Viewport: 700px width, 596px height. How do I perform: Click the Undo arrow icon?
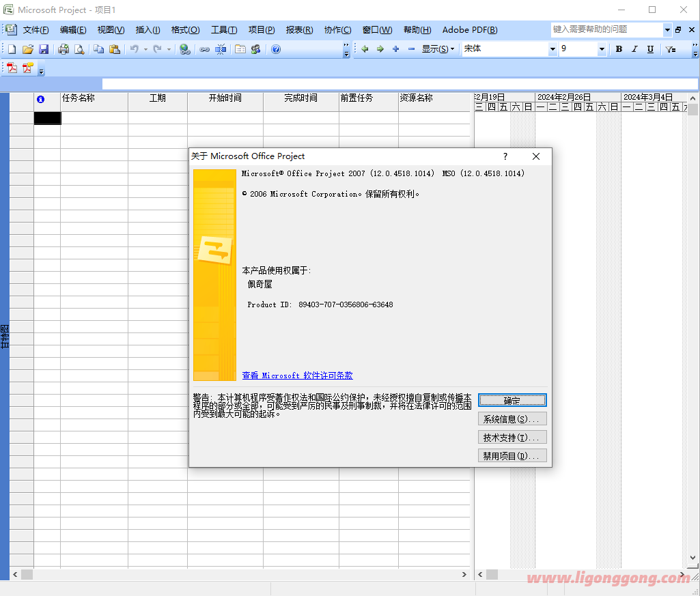[135, 49]
